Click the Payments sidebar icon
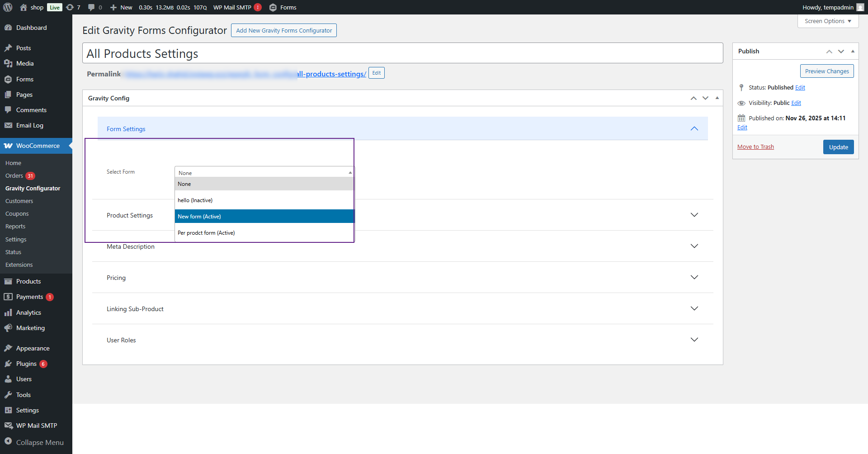The image size is (868, 454). point(8,297)
